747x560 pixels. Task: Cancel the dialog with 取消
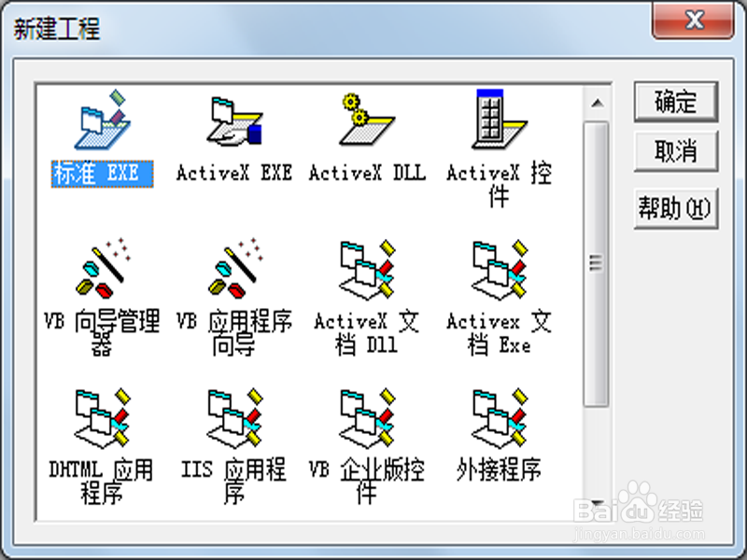coord(676,151)
